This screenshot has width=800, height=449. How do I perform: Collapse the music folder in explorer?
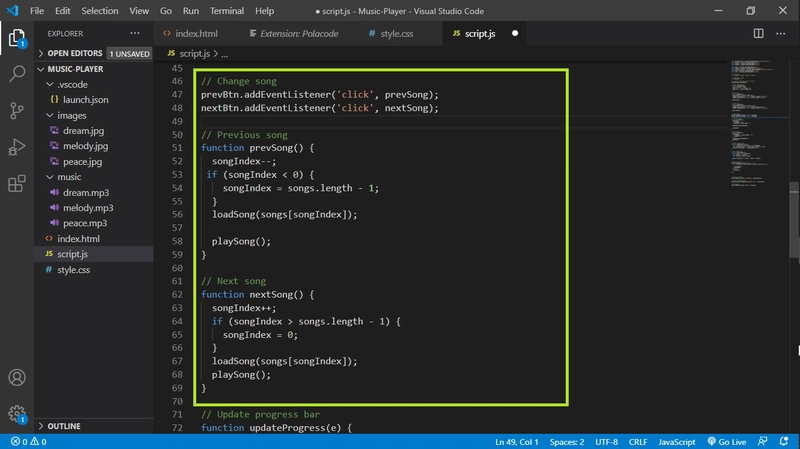coord(69,177)
